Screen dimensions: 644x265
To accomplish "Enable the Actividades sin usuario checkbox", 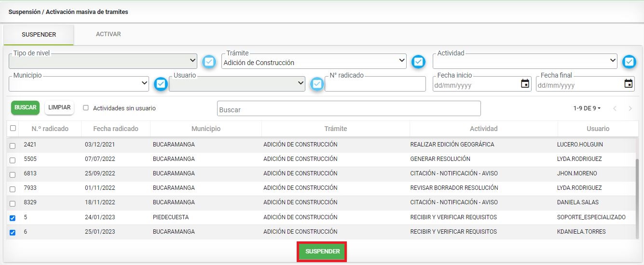I will pyautogui.click(x=86, y=108).
